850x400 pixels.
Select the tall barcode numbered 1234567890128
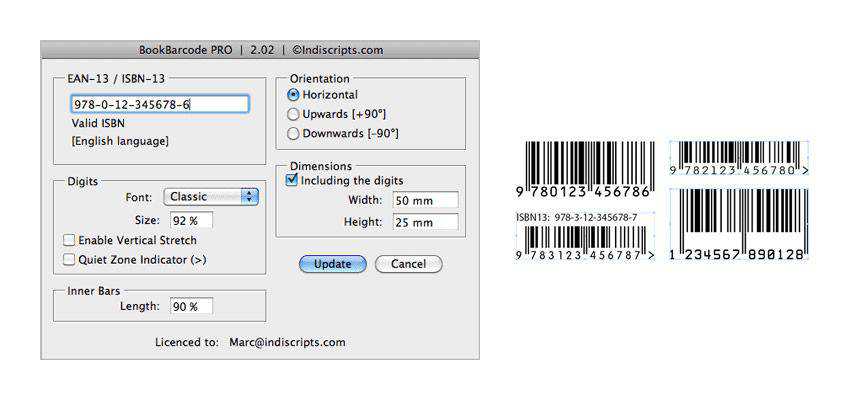point(738,223)
